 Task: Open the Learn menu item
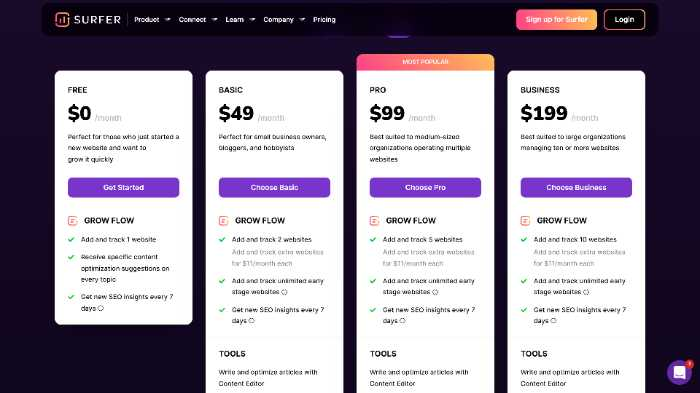(x=240, y=20)
